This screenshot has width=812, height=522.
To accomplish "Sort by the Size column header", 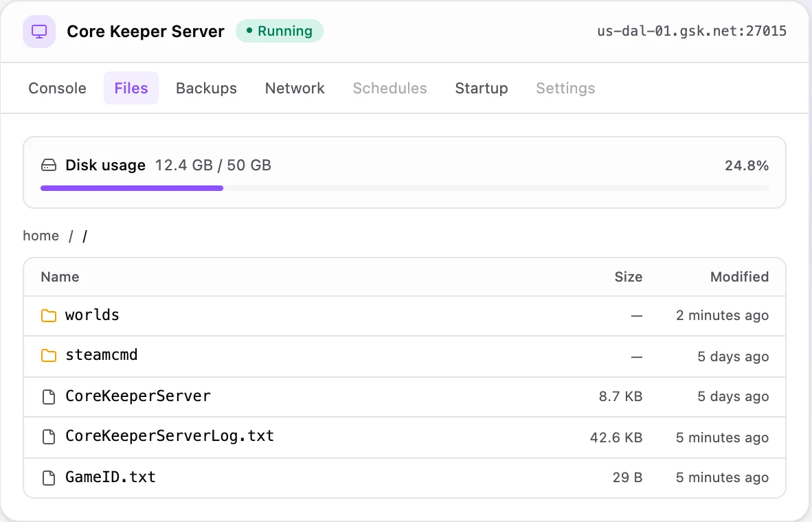I will (629, 277).
